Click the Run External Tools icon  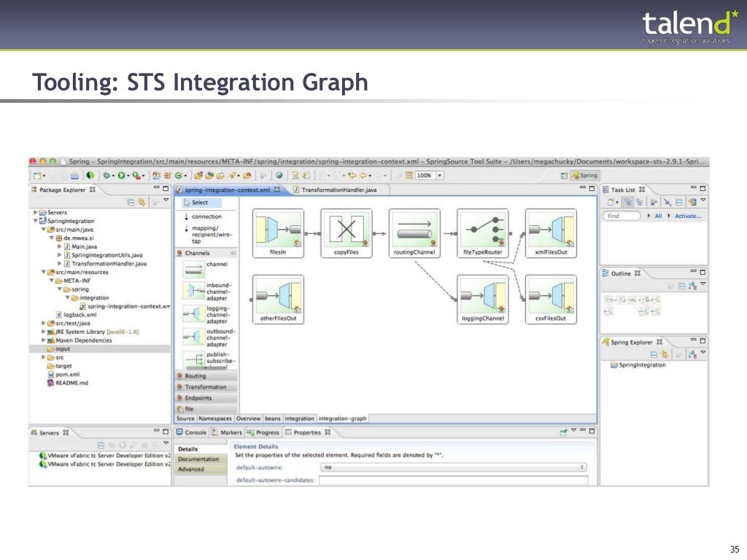click(x=136, y=176)
